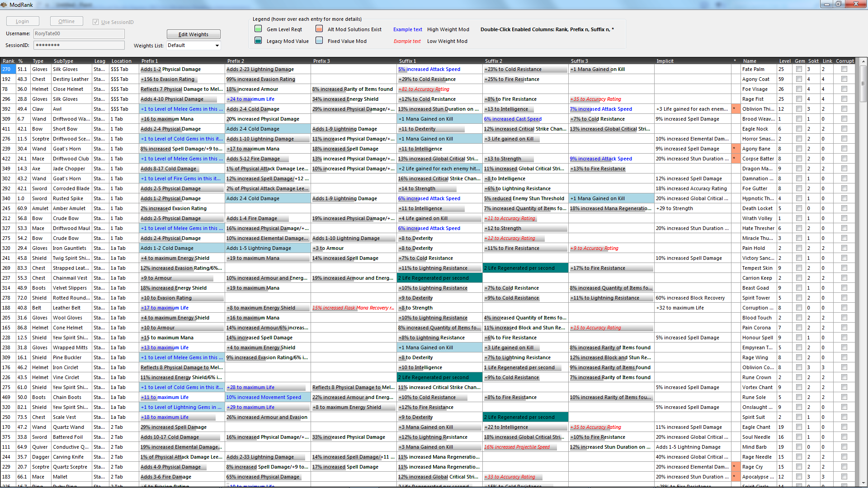The height and width of the screenshot is (488, 868).
Task: Toggle Corrupt checkbox for Agony Coat row
Action: 844,79
